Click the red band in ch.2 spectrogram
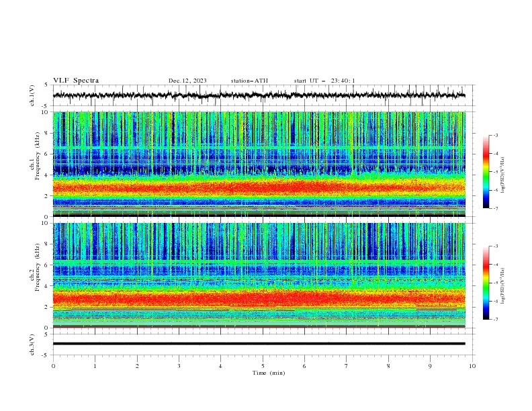 coord(259,298)
